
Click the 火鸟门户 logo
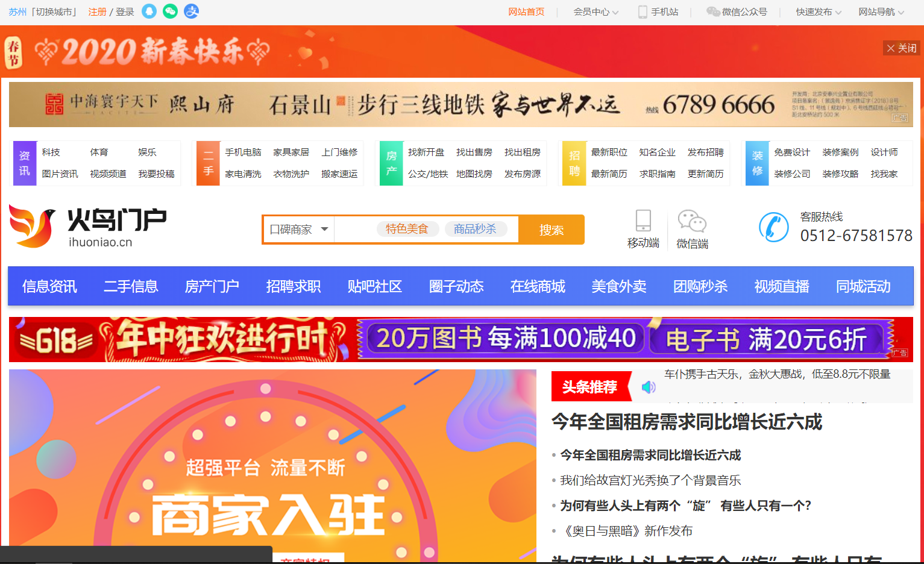[88, 226]
